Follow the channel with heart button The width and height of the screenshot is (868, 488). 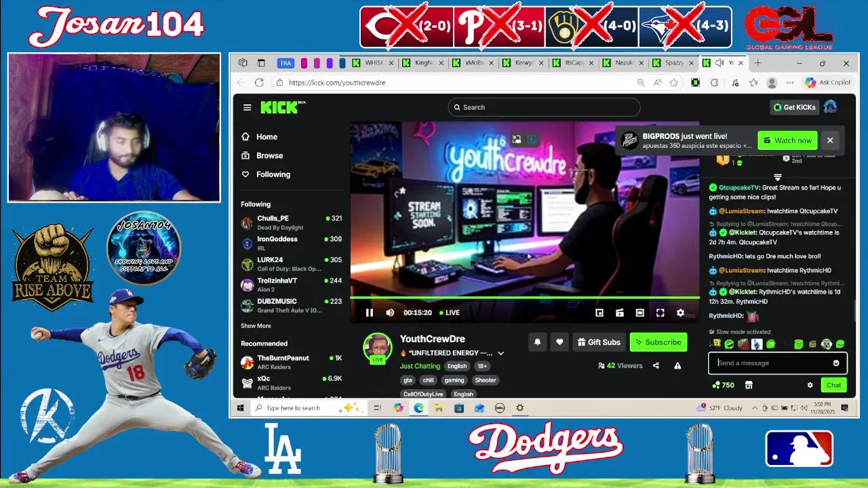[x=559, y=342]
